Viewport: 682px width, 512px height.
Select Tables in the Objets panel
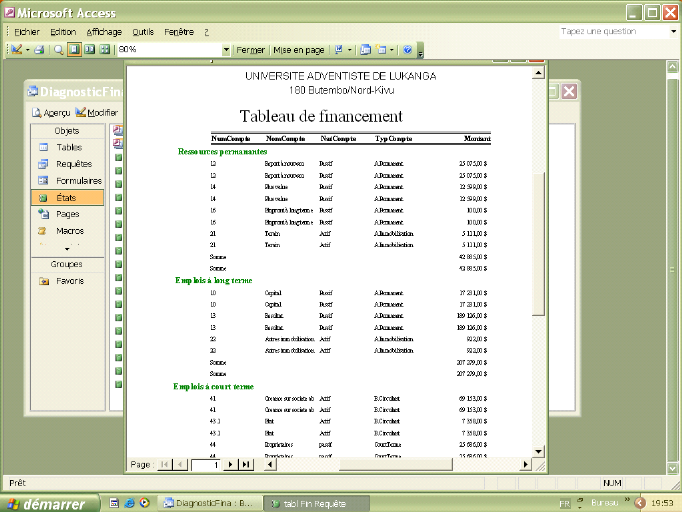[69, 147]
